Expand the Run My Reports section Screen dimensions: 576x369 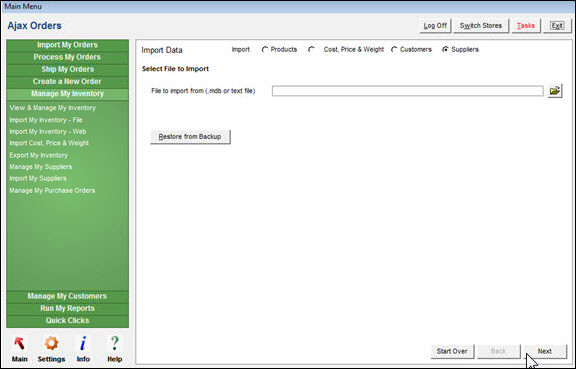pos(67,308)
